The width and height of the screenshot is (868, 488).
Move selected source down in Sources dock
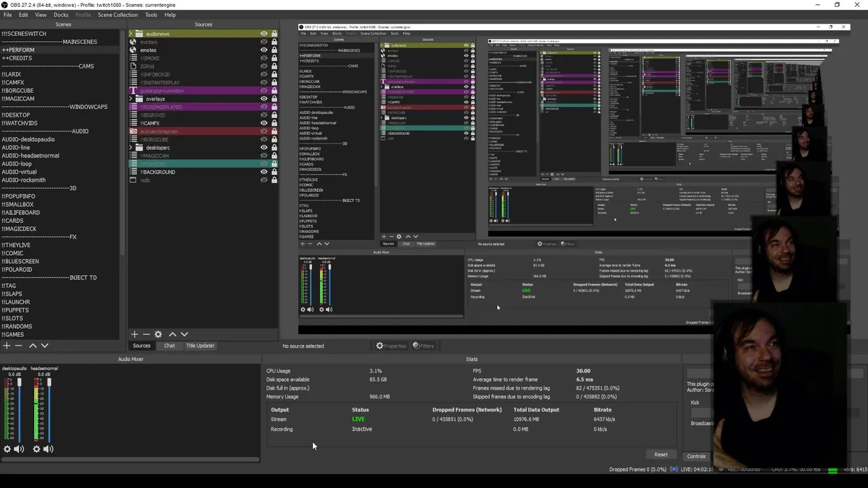pyautogui.click(x=184, y=334)
